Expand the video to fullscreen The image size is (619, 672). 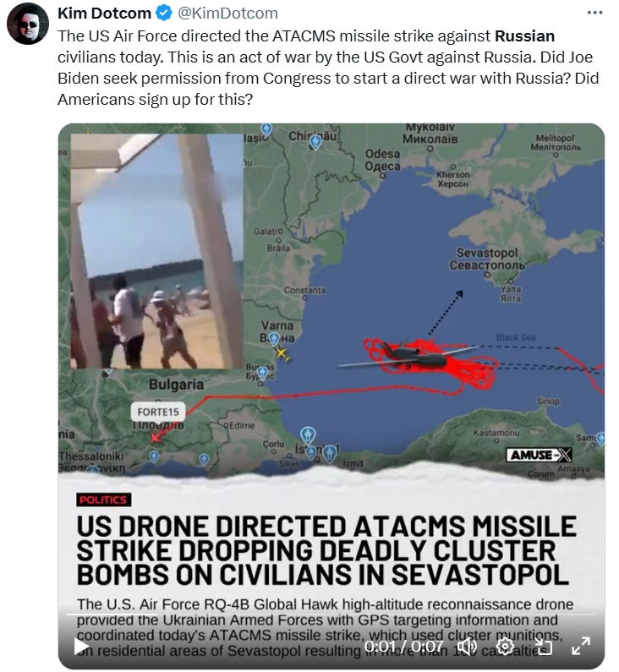[x=581, y=646]
